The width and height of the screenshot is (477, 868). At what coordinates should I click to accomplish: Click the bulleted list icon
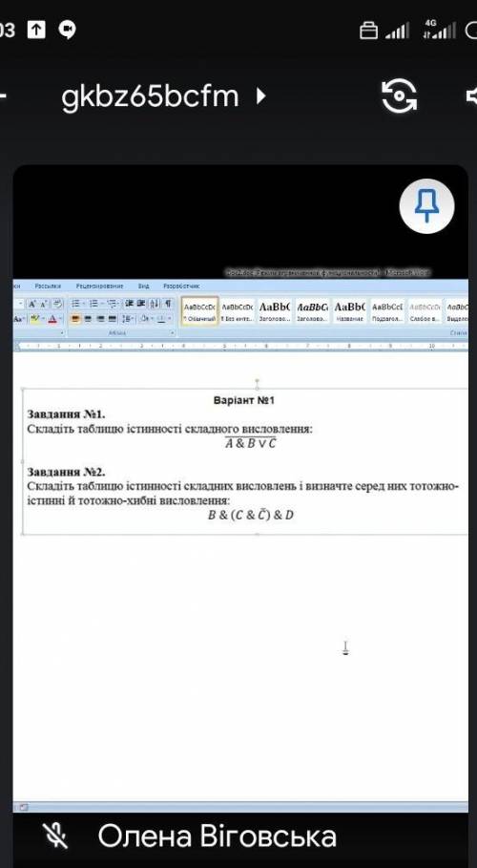[x=77, y=304]
